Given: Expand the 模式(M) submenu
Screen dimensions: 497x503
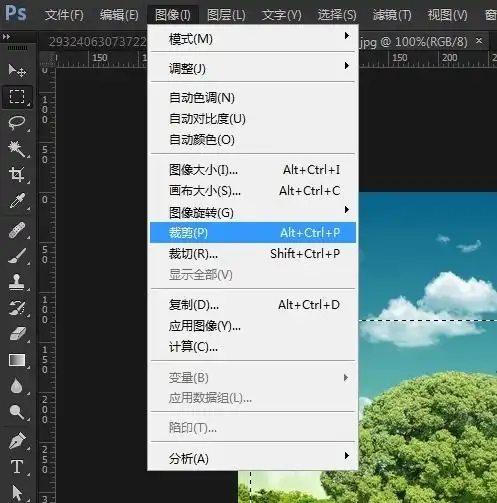Looking at the screenshot, I should click(253, 39).
